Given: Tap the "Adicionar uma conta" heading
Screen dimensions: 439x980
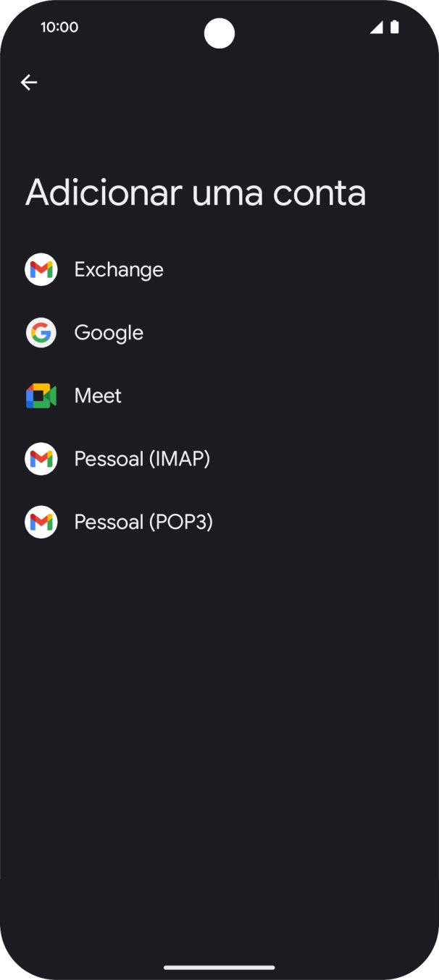Looking at the screenshot, I should (196, 192).
